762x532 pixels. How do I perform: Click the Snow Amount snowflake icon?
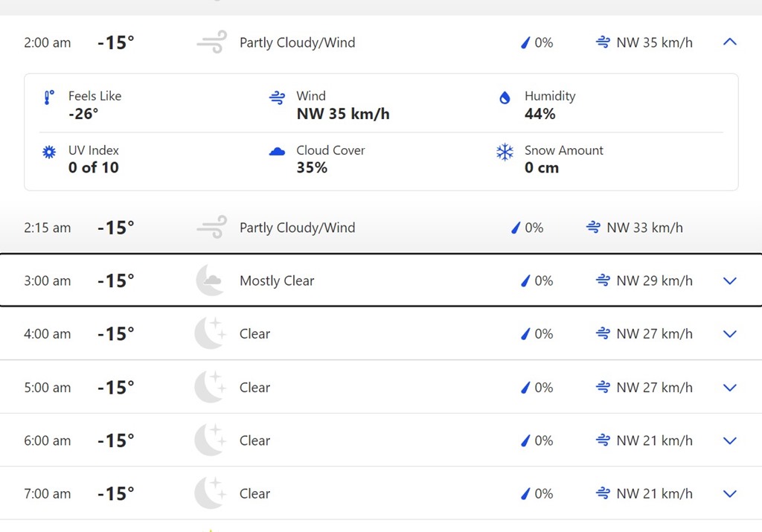505,152
